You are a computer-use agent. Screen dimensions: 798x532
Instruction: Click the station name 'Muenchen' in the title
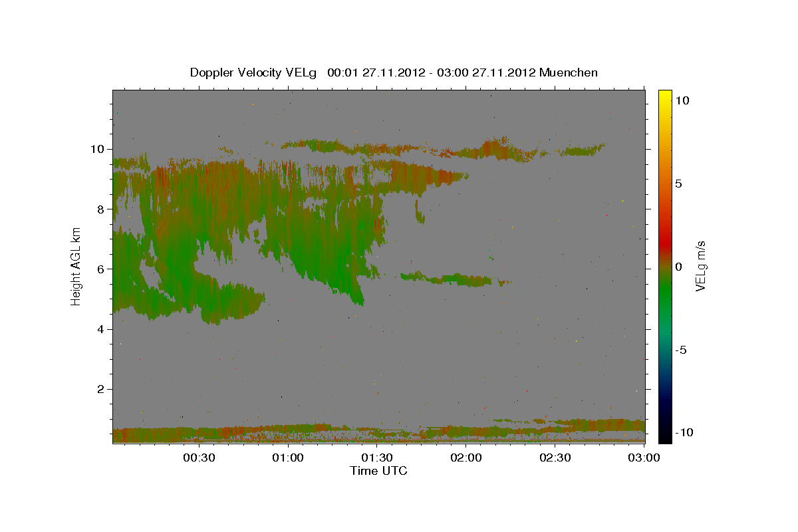pyautogui.click(x=569, y=72)
